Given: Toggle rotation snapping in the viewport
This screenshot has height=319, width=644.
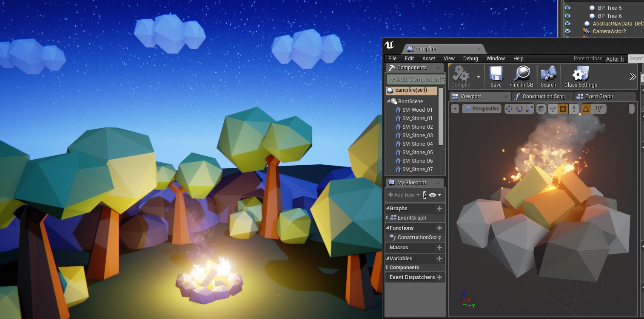Looking at the screenshot, I should (586, 109).
